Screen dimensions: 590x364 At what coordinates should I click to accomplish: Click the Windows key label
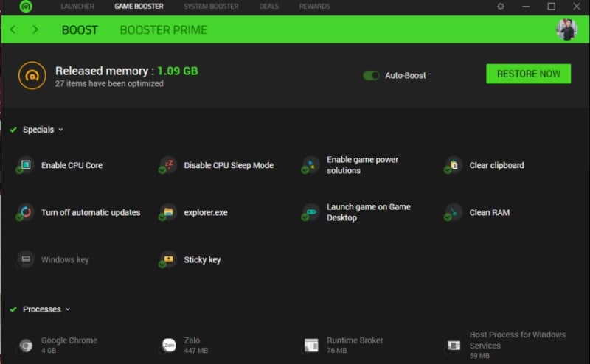pyautogui.click(x=65, y=260)
